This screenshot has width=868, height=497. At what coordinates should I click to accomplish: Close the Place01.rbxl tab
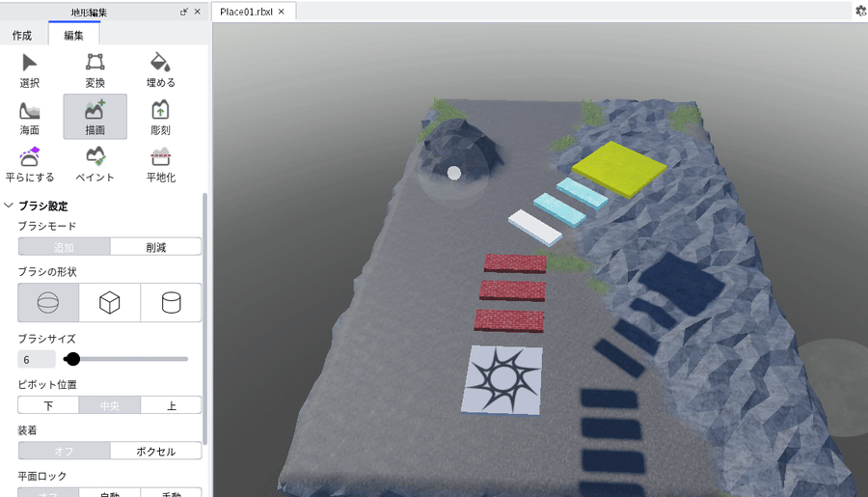click(x=282, y=12)
